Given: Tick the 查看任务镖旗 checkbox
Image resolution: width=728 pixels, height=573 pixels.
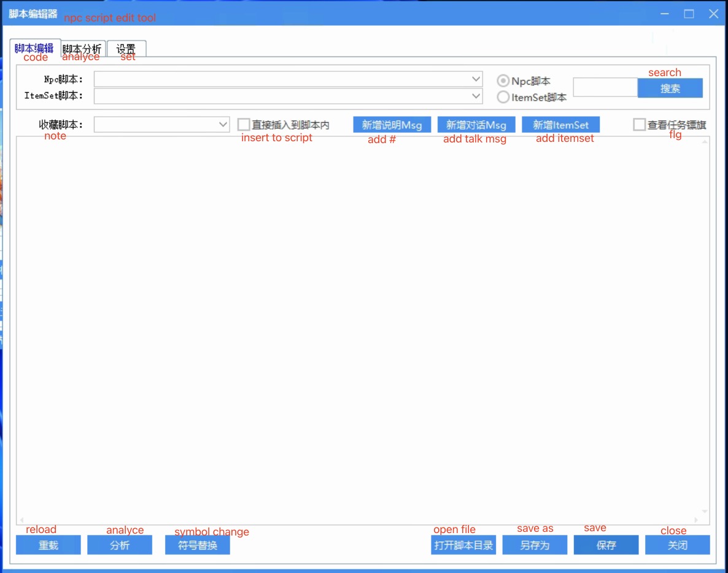Looking at the screenshot, I should point(640,125).
